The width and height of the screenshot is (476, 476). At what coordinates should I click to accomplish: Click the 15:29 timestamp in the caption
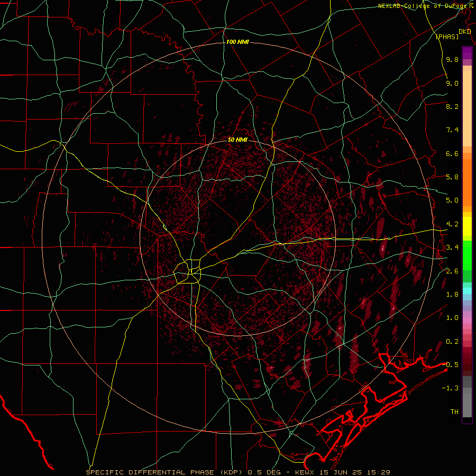point(379,472)
